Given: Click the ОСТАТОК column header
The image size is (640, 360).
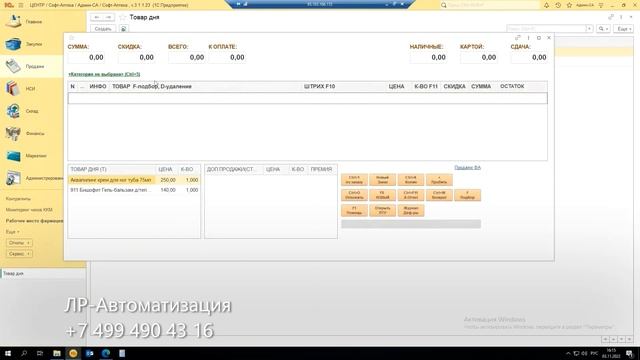Looking at the screenshot, I should point(512,87).
